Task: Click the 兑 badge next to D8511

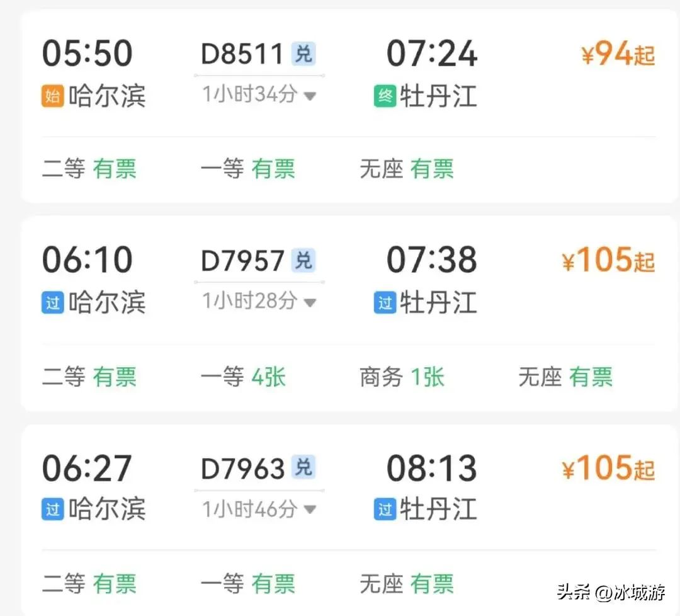Action: pyautogui.click(x=303, y=54)
